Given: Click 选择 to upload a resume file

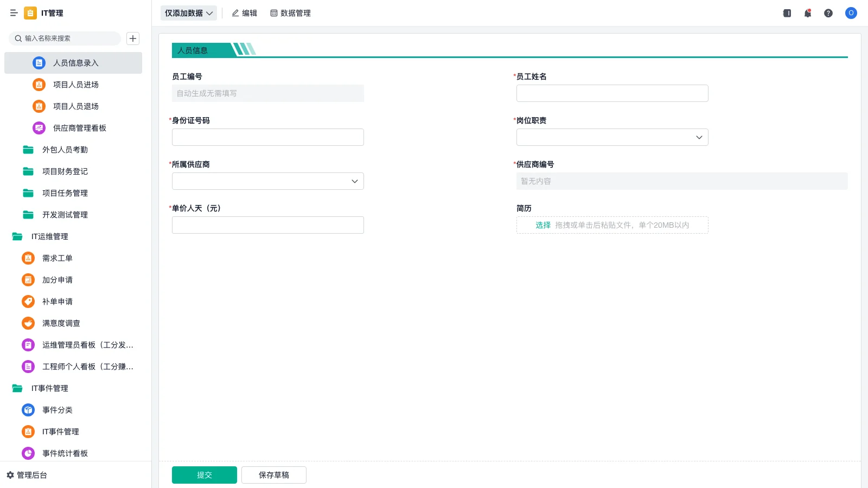Looking at the screenshot, I should coord(542,224).
